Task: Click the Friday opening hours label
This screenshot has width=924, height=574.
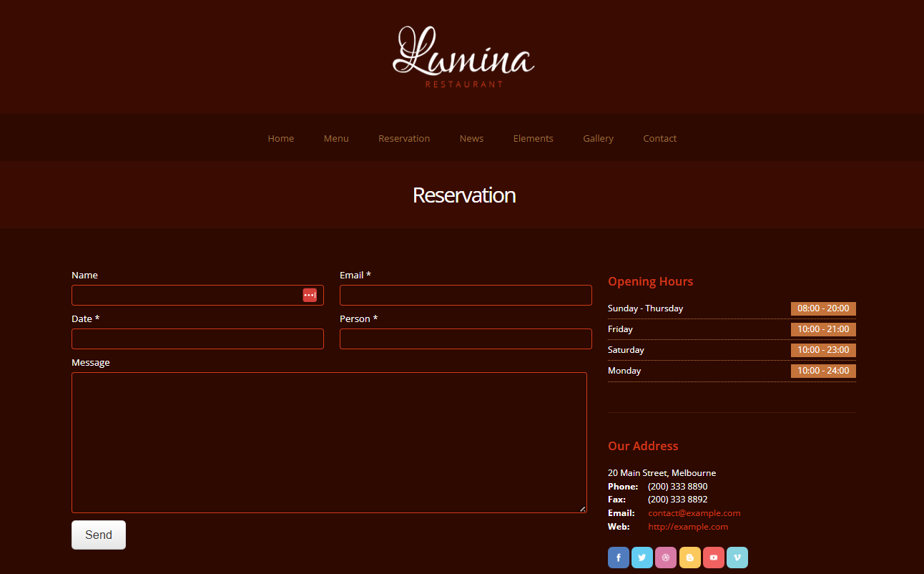Action: click(620, 329)
